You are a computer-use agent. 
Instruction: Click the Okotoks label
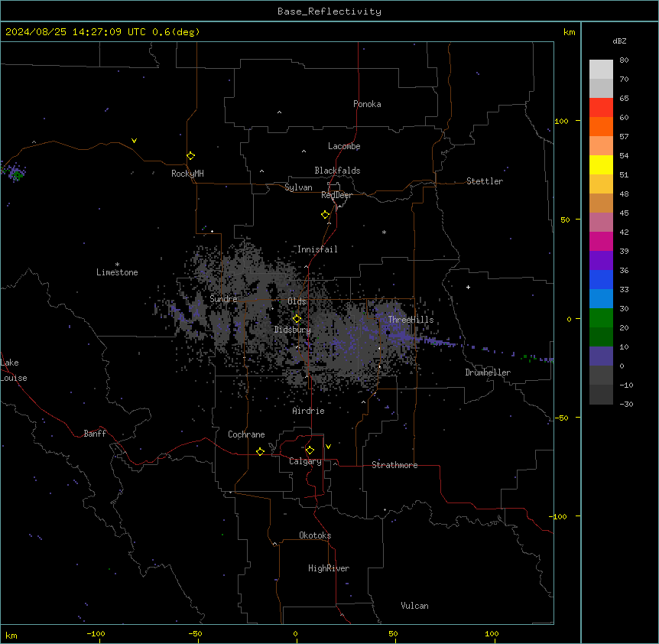point(315,535)
